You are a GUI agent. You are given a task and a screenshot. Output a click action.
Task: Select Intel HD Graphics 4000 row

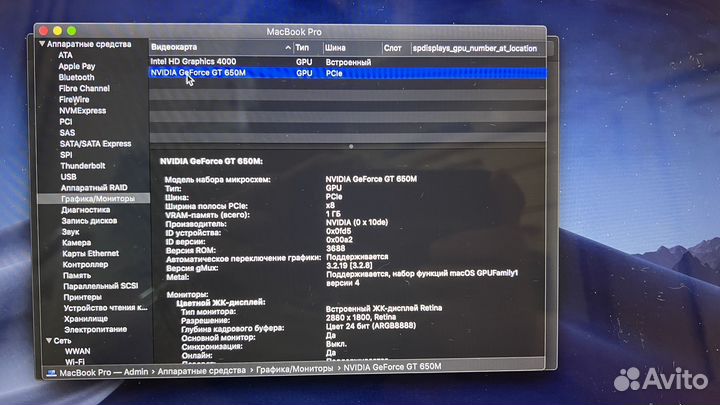point(348,62)
